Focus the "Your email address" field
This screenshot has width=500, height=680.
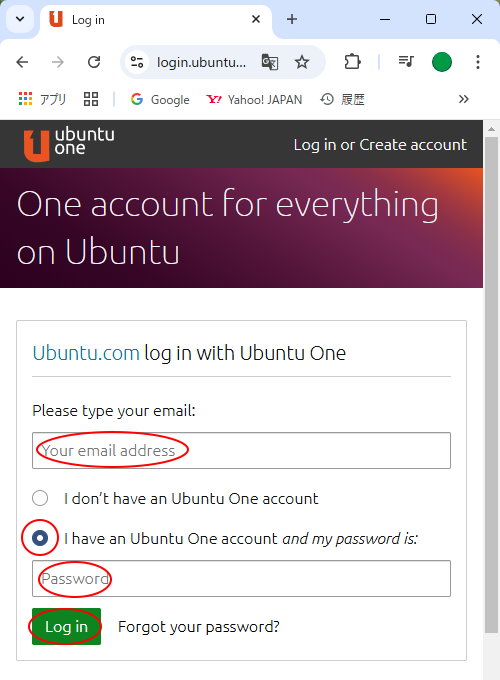click(x=241, y=451)
